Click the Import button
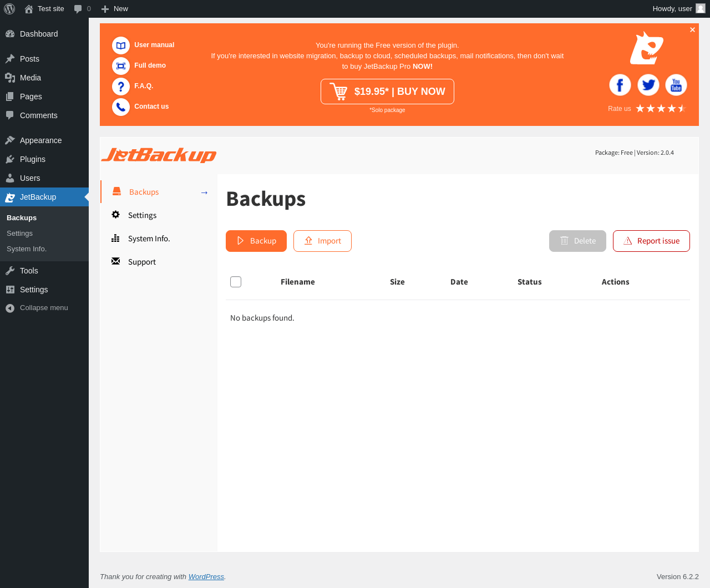 (x=322, y=241)
